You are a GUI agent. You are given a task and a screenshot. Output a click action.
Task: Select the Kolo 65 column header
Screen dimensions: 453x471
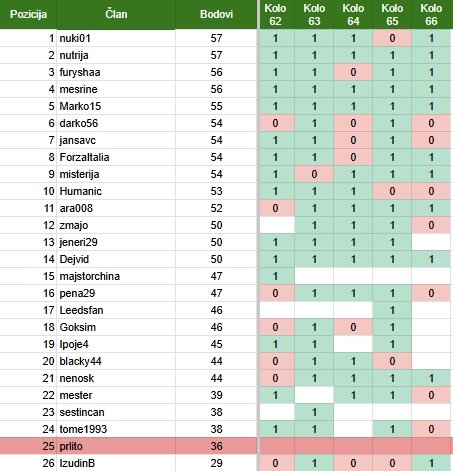[x=392, y=14]
